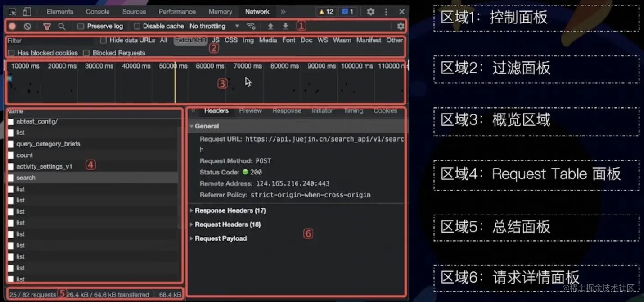
Task: Filter requests by Doc
Action: pyautogui.click(x=306, y=40)
